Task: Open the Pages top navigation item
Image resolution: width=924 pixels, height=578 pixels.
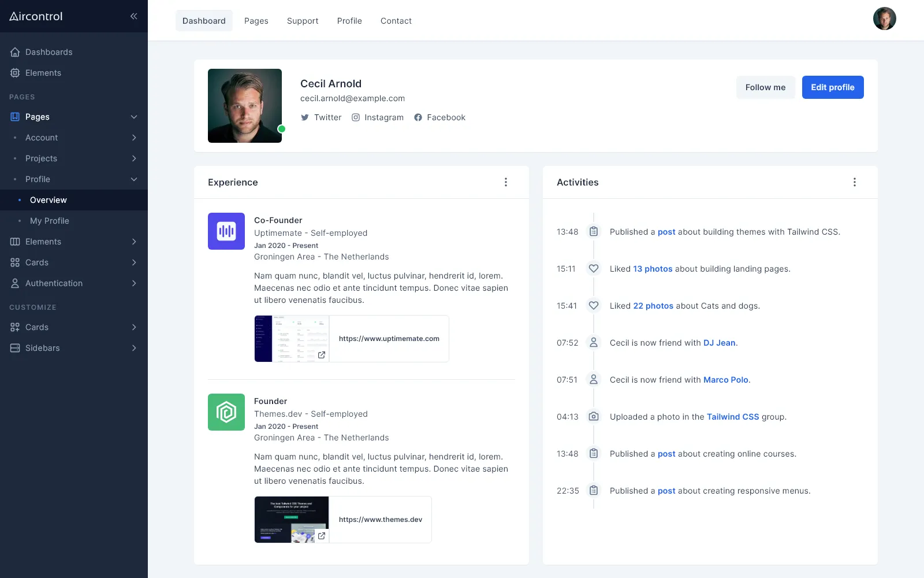Action: click(256, 21)
